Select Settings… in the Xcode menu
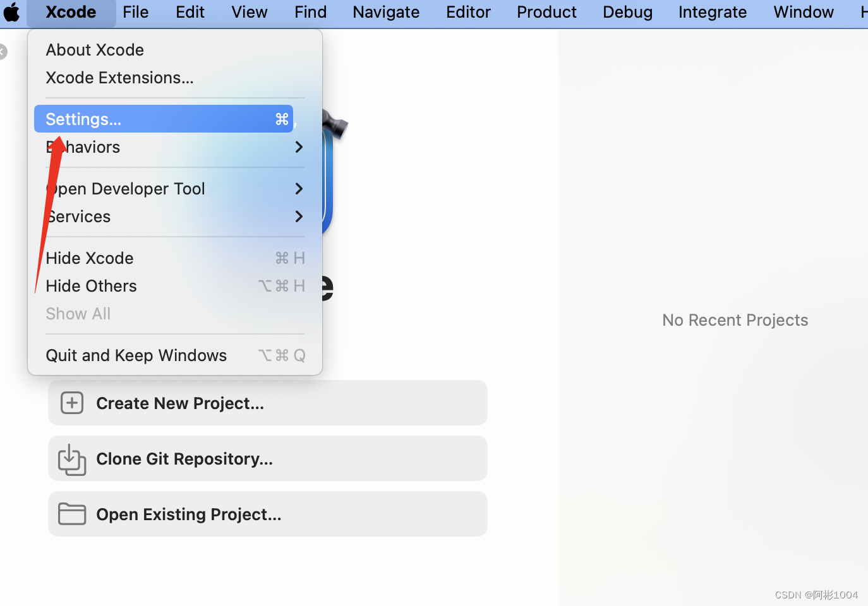The image size is (868, 606). pos(164,119)
